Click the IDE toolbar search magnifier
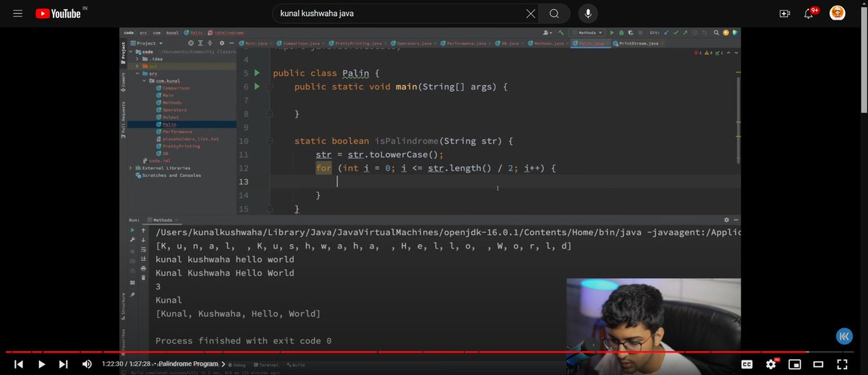Viewport: 868px width, 375px height. (716, 33)
